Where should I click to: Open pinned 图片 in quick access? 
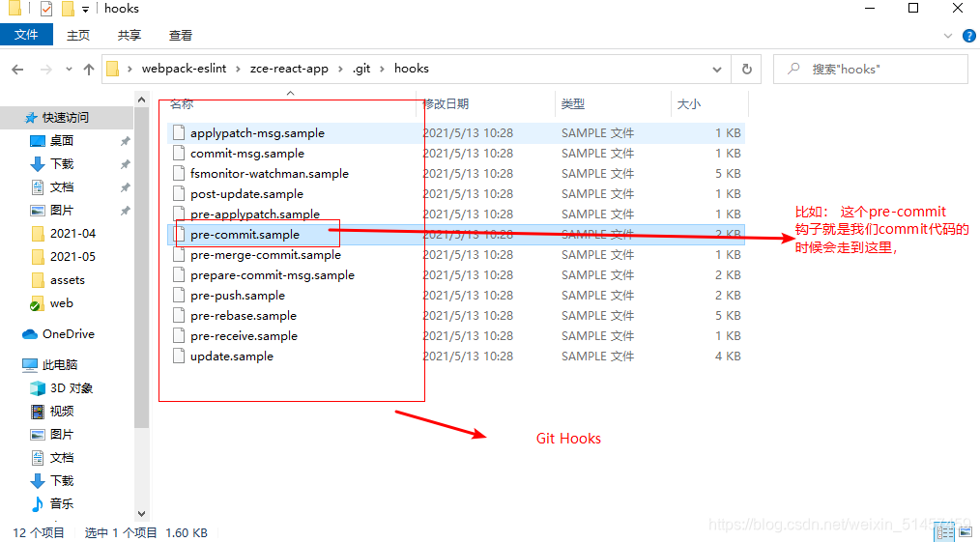coord(61,210)
